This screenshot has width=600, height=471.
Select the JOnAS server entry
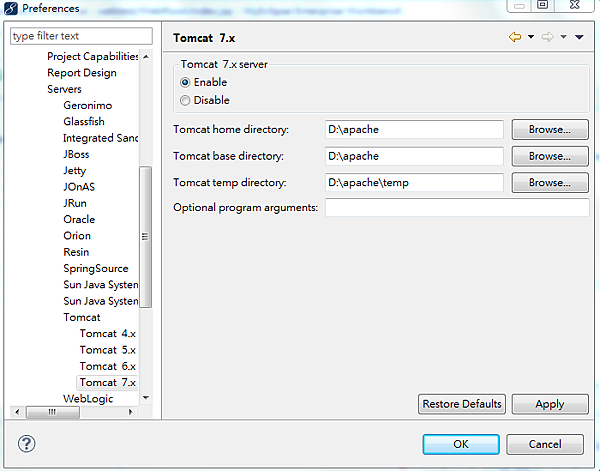pos(79,187)
